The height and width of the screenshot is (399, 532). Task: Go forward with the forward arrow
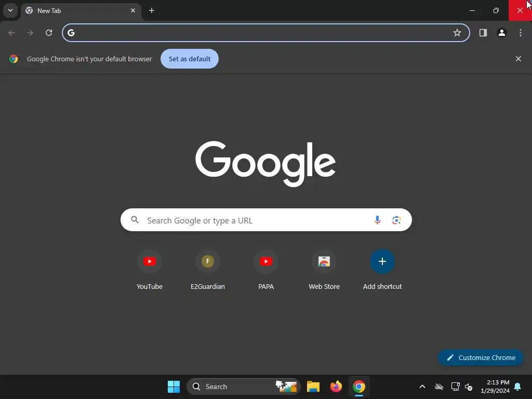(x=30, y=33)
